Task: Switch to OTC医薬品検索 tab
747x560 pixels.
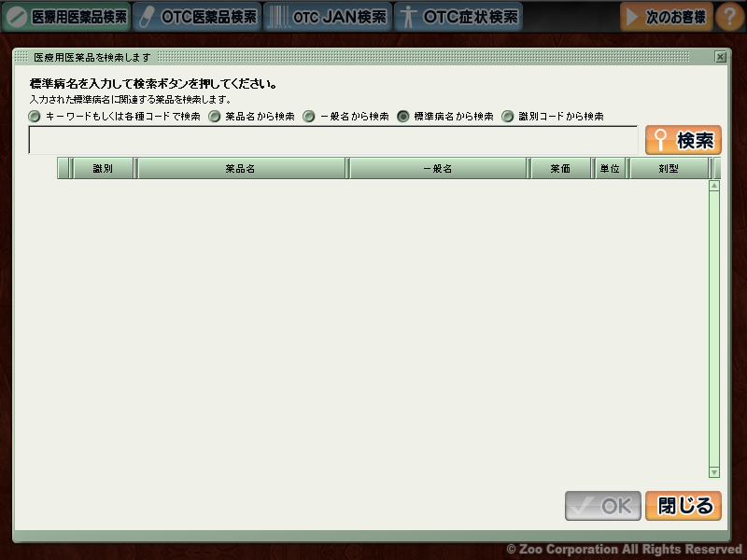Action: [x=197, y=17]
